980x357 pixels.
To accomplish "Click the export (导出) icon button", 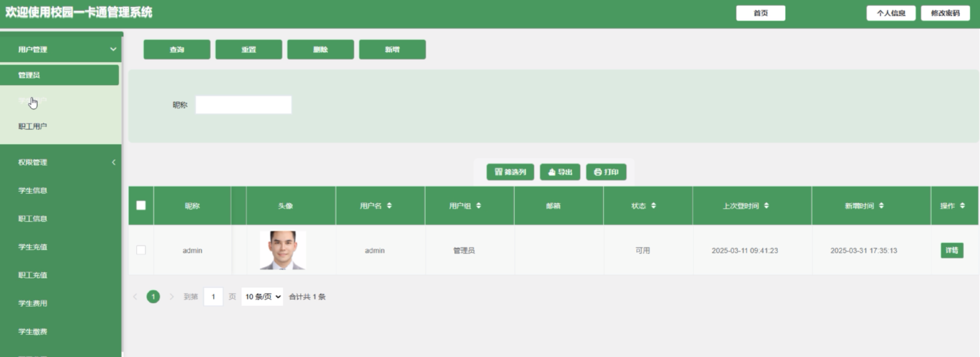I will pos(560,172).
